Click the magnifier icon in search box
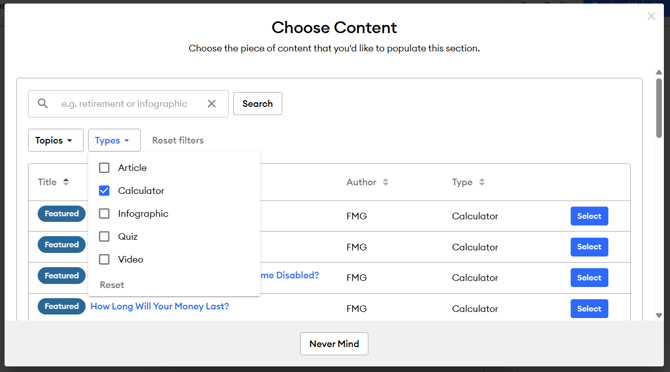The image size is (670, 372). coord(42,103)
